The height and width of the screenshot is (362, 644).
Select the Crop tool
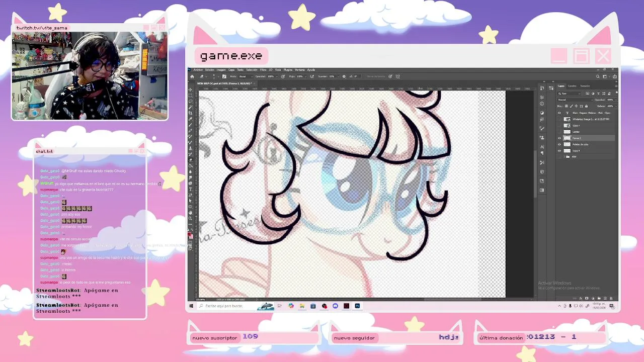pos(190,113)
